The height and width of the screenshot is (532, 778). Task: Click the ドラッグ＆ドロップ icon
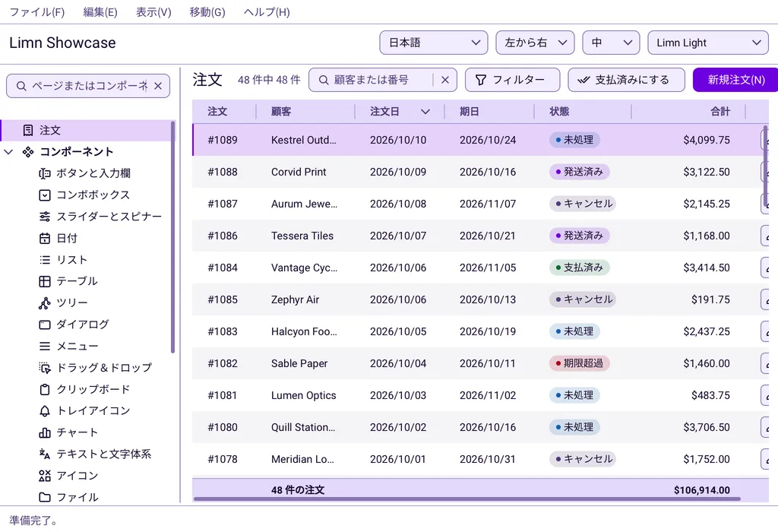tap(45, 368)
